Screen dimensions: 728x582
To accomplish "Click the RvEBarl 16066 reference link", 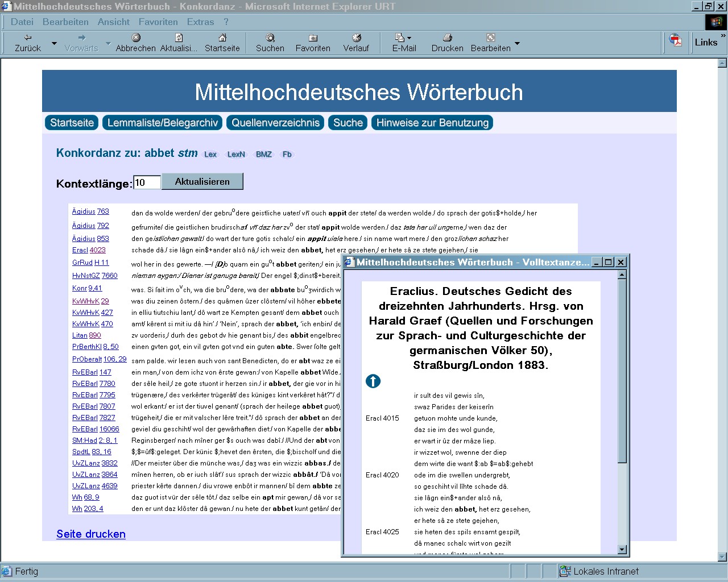I will [96, 429].
